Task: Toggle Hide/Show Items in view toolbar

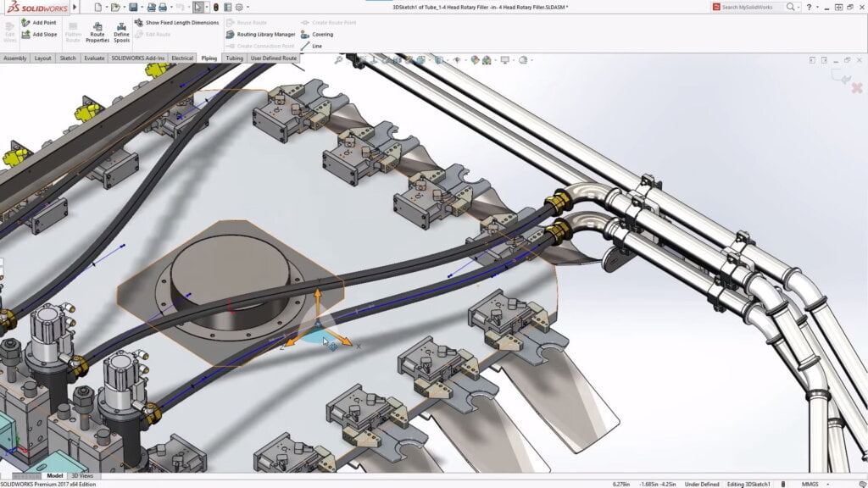Action: point(457,59)
